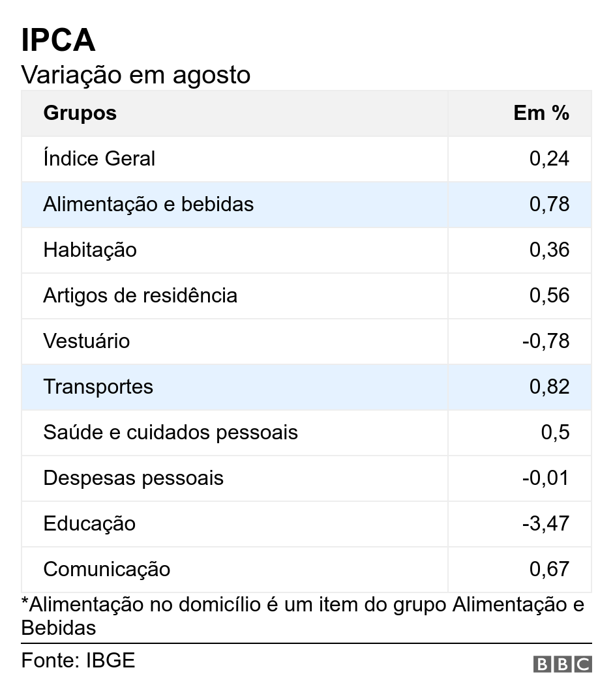Image resolution: width=613 pixels, height=700 pixels.
Task: Select the Transportes value 0,82
Action: (550, 386)
